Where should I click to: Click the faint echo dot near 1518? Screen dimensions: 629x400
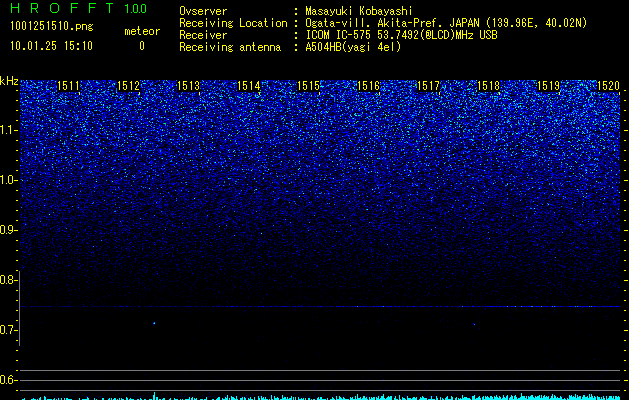(474, 324)
